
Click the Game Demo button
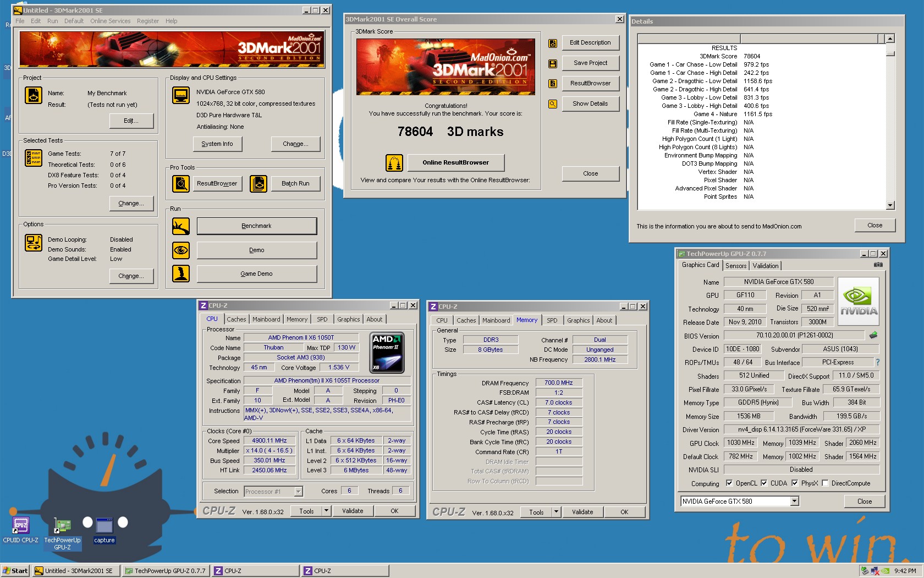click(257, 274)
